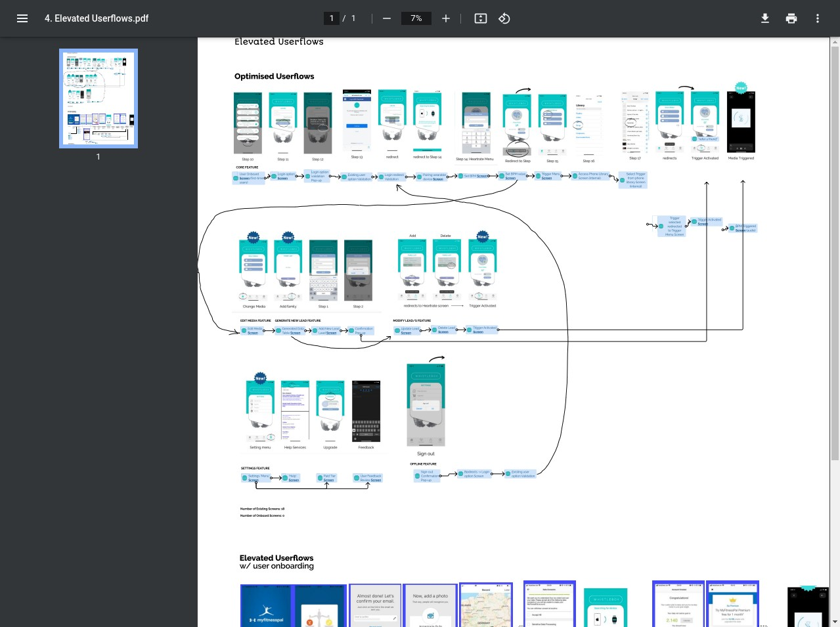This screenshot has height=627, width=840.
Task: Click the scroll-up arrow on the scrollbar
Action: tap(835, 41)
